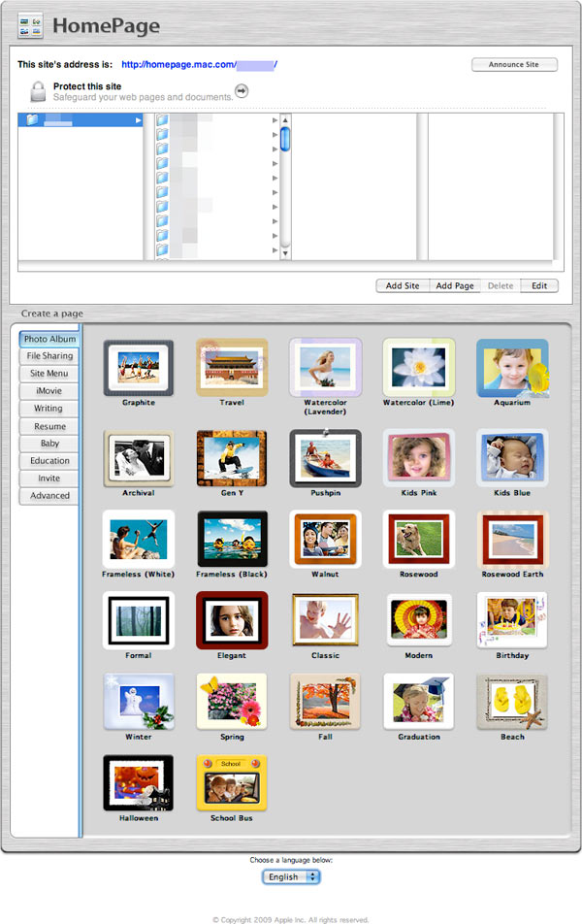Click the scroll thumb in the file browser
582x924 pixels.
pyautogui.click(x=285, y=139)
